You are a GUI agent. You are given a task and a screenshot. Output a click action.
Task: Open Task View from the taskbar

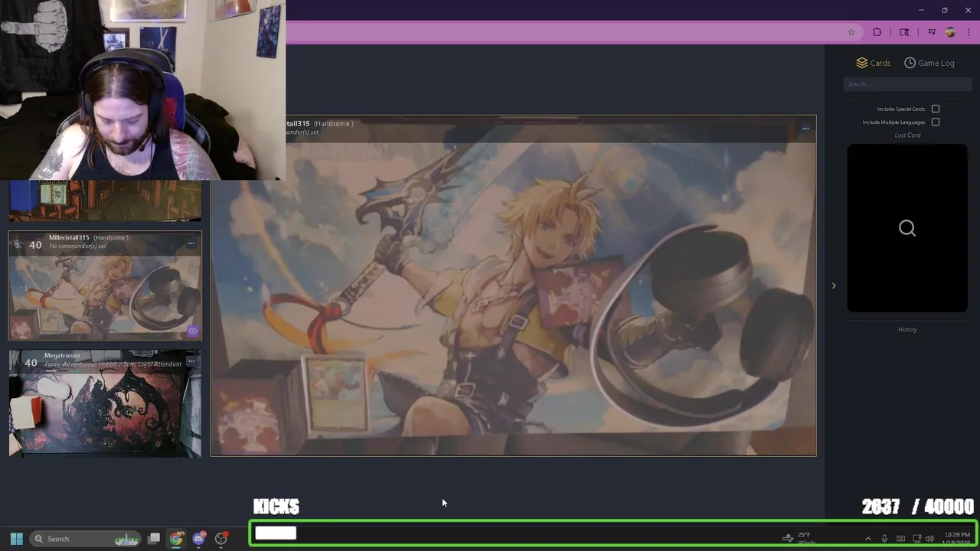point(154,539)
